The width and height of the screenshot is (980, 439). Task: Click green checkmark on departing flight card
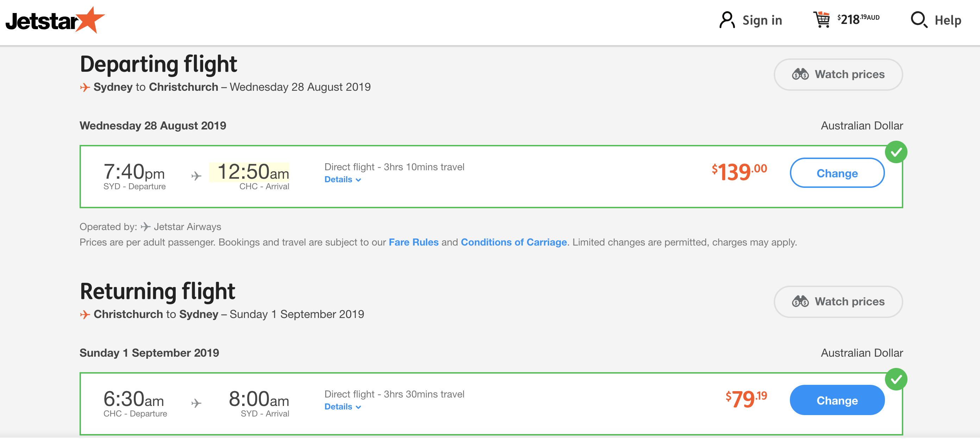[896, 152]
